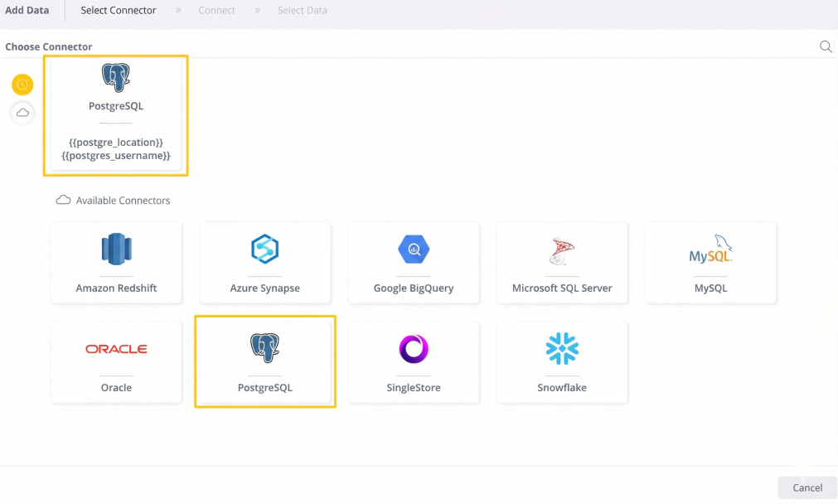The height and width of the screenshot is (504, 838).
Task: Click the SingleStore ring logo
Action: coord(414,348)
